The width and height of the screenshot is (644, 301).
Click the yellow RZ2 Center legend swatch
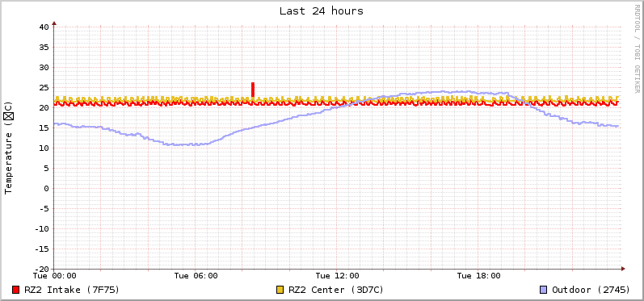click(x=280, y=290)
